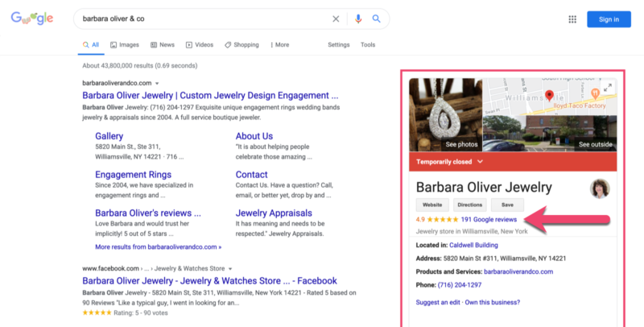Image resolution: width=644 pixels, height=327 pixels.
Task: Open the Caldwell Building link
Action: pos(473,245)
